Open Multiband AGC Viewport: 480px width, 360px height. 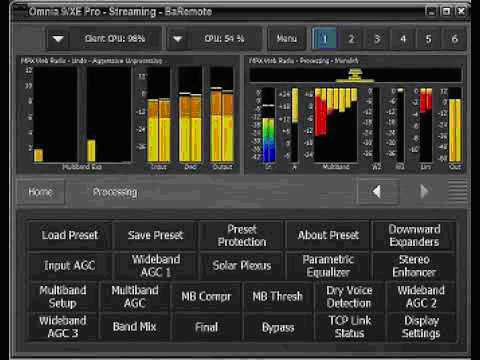135,297
